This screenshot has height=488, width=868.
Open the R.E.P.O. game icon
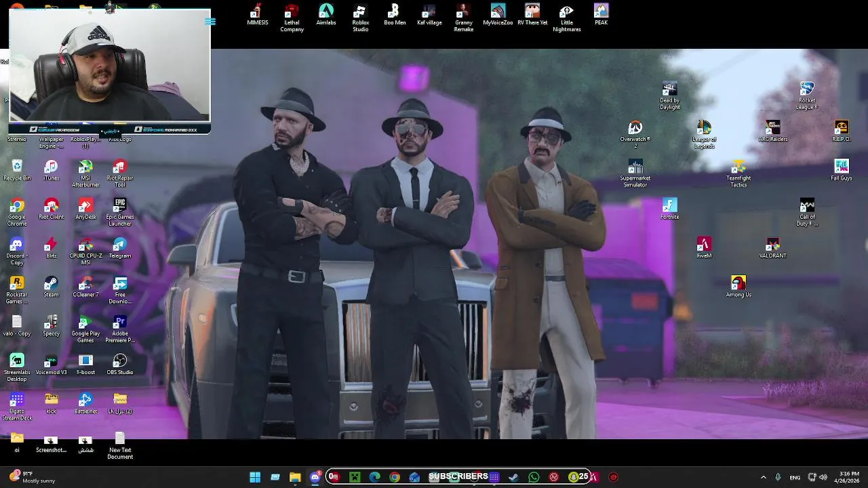click(842, 131)
